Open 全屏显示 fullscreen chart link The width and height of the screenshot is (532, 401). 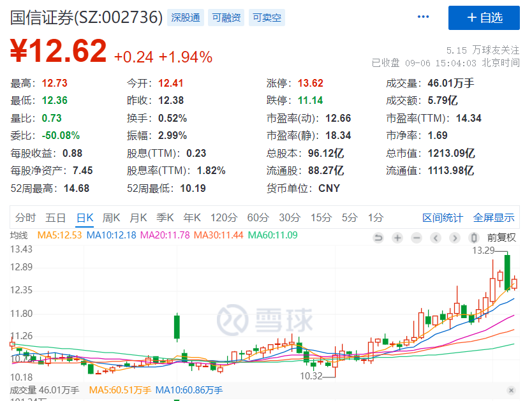click(494, 218)
